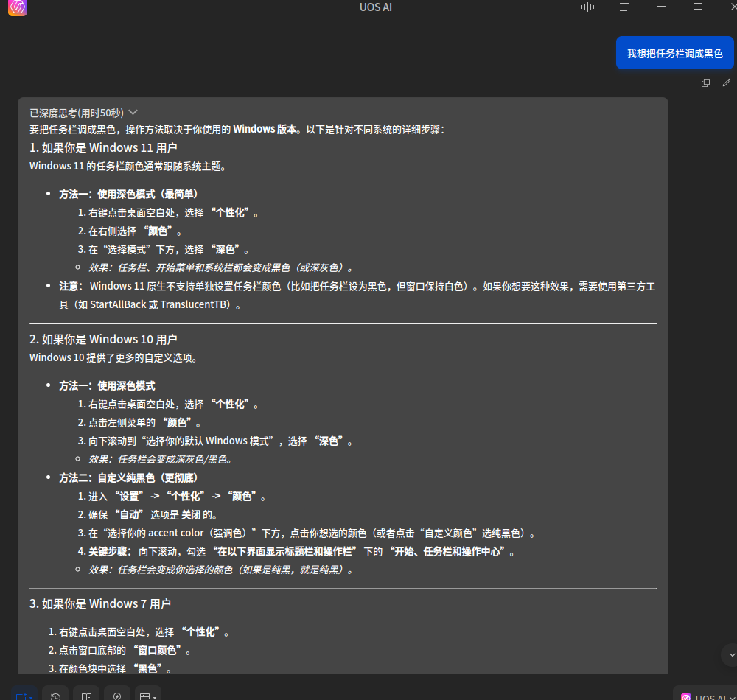Click '确保 “自动” 选项是 关闭 的' step

click(x=147, y=515)
